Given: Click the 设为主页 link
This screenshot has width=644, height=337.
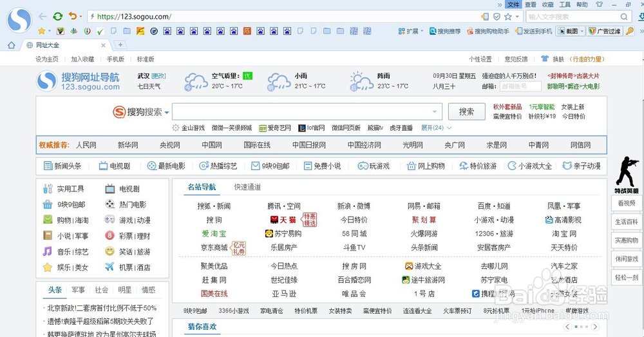Looking at the screenshot, I should click(47, 59).
